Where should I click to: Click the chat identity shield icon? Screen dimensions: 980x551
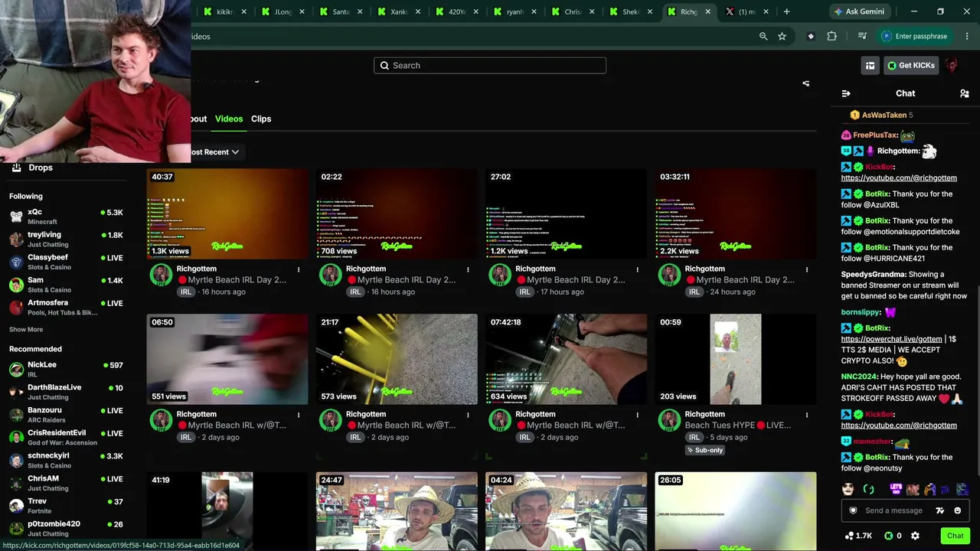(853, 510)
